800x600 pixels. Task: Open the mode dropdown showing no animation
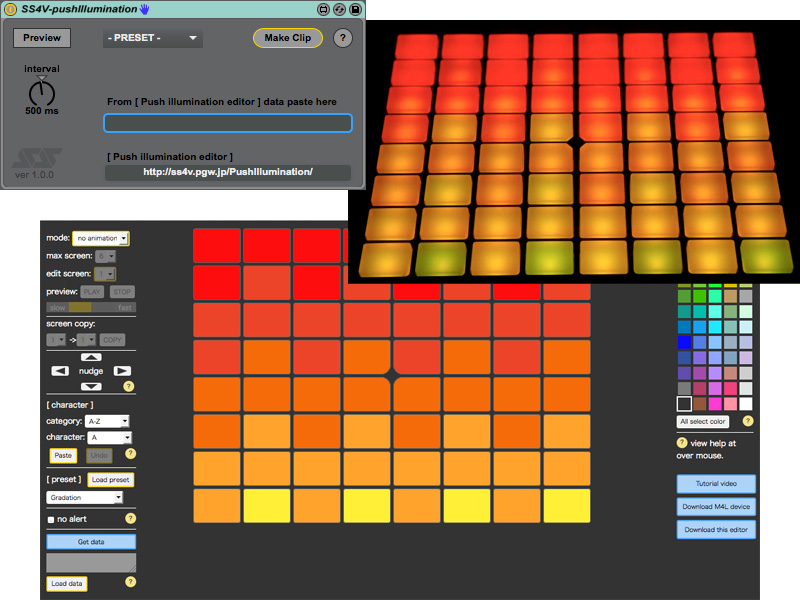(100, 238)
